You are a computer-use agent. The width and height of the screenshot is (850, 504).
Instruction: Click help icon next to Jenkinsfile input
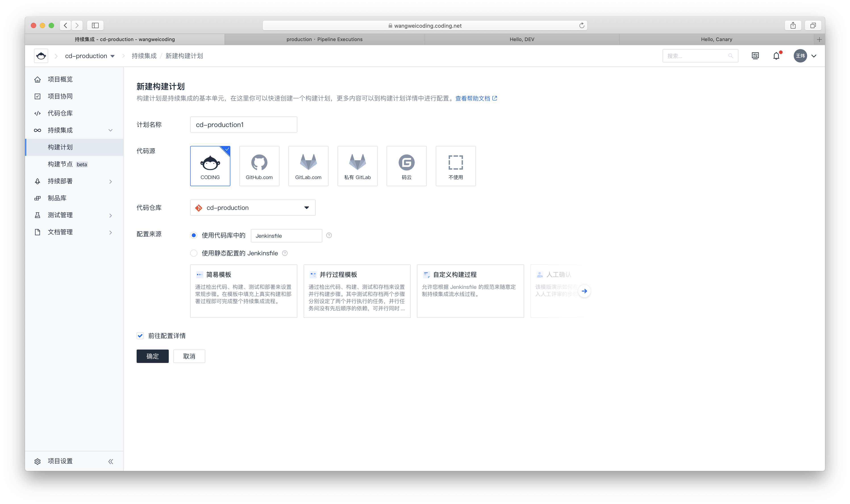[329, 235]
